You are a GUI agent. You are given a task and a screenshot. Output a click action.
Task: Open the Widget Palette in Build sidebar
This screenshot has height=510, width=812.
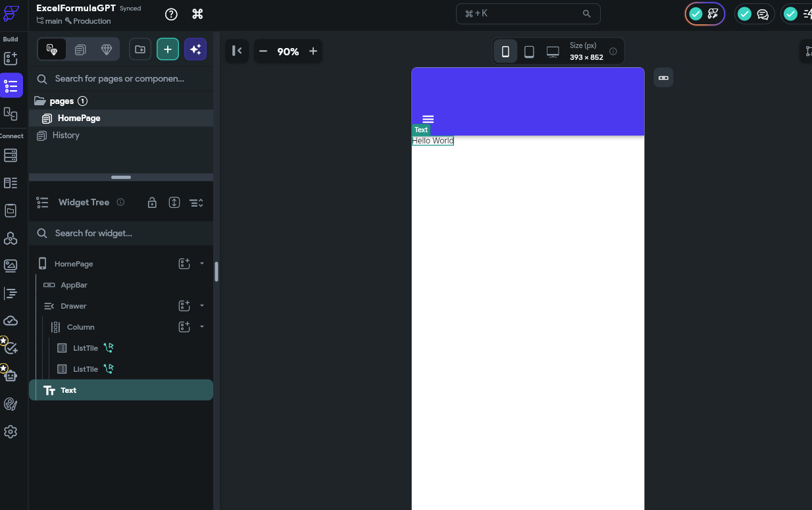click(11, 59)
